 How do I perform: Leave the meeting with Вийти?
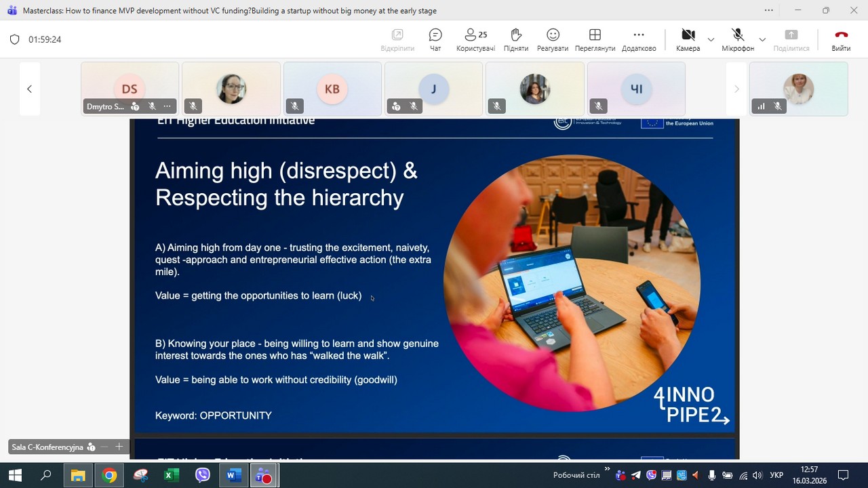841,39
